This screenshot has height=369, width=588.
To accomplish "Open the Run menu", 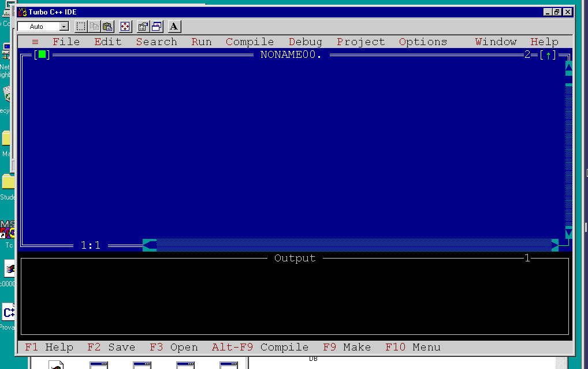I will [202, 42].
